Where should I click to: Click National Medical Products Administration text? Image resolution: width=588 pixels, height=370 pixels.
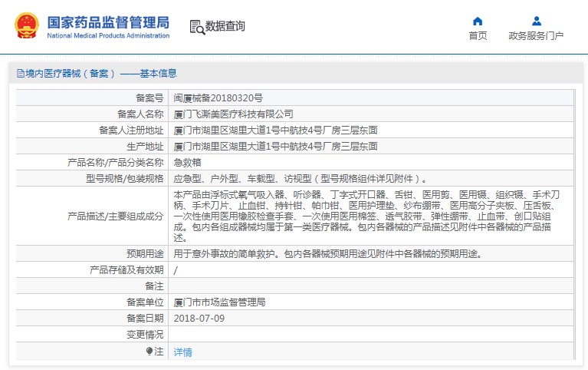[x=108, y=35]
